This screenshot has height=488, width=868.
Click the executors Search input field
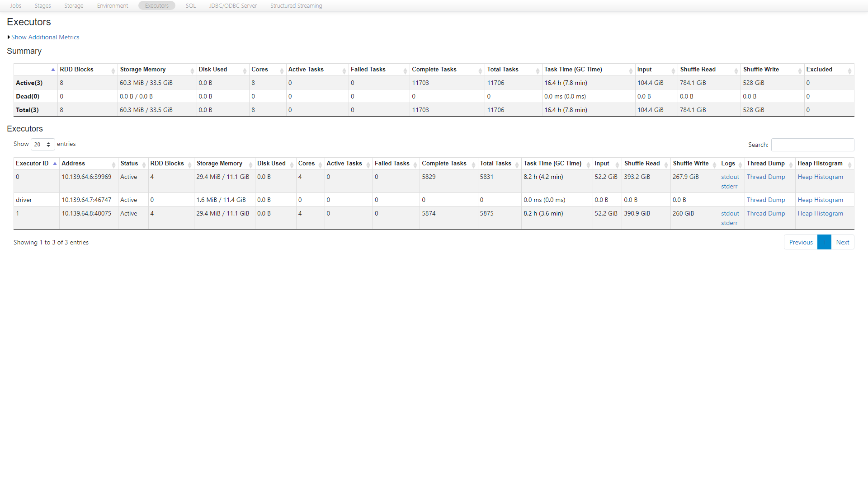[x=812, y=145]
